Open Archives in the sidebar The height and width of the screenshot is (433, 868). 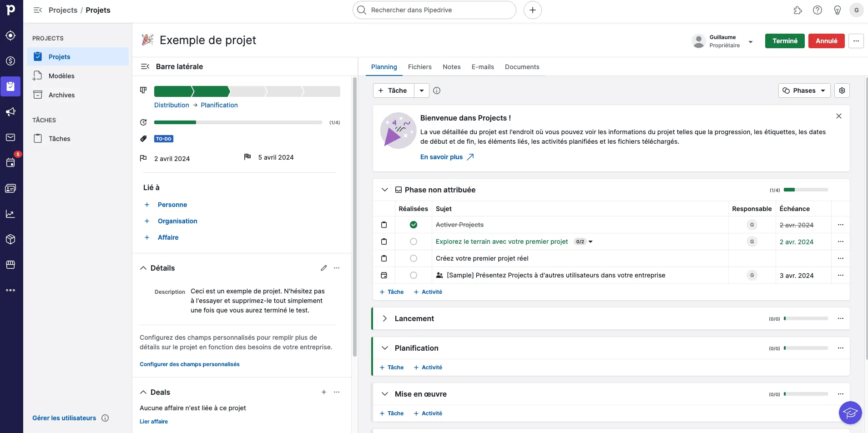(x=78, y=95)
